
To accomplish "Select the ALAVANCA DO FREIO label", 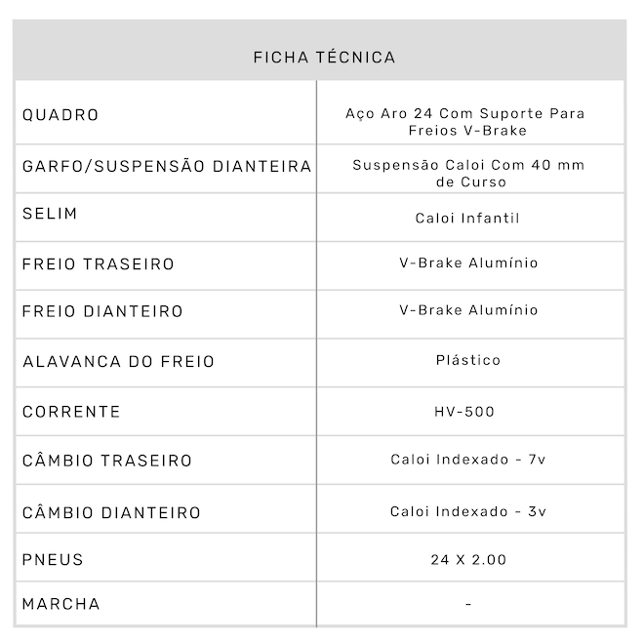I will click(118, 362).
